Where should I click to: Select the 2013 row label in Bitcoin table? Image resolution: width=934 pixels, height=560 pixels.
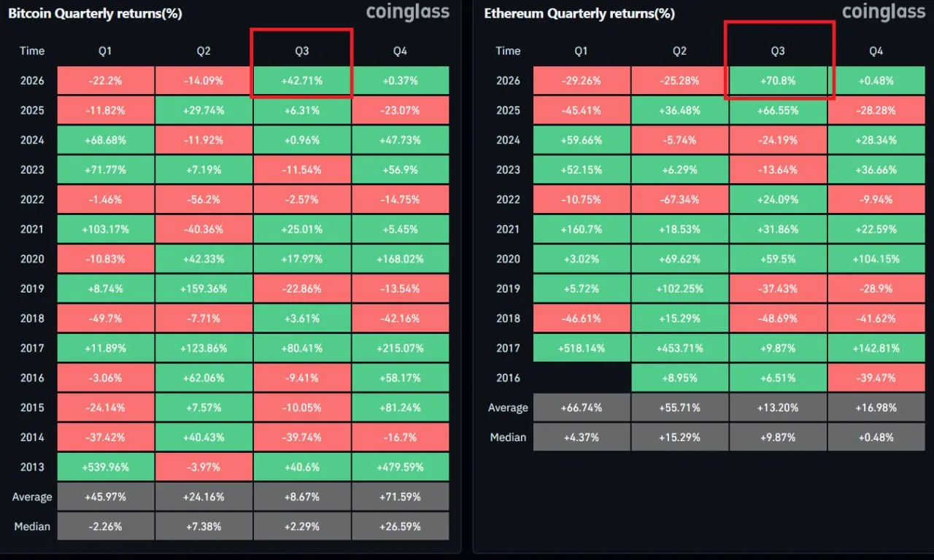(x=32, y=467)
